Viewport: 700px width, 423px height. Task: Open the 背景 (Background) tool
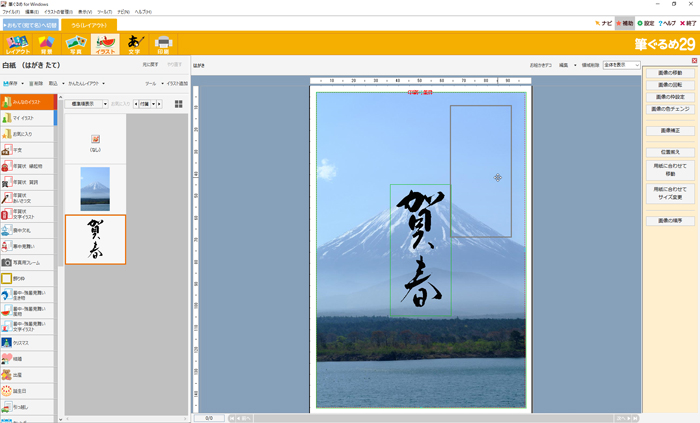pos(46,43)
